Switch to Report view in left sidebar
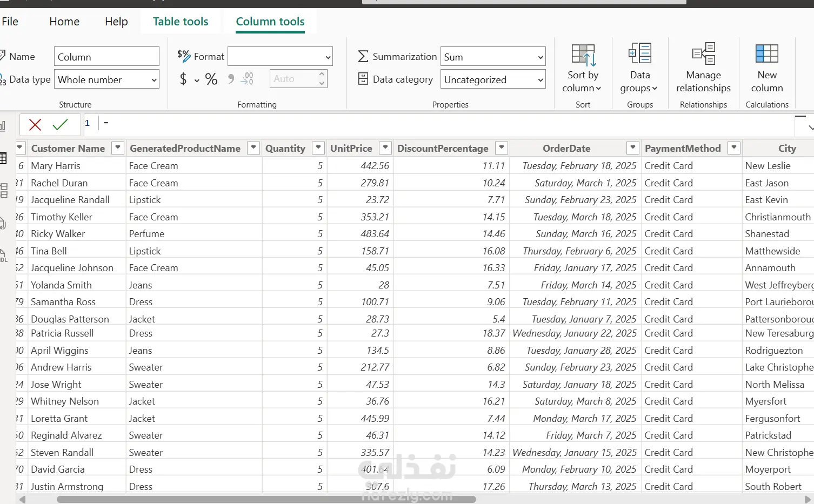The image size is (814, 504). tap(3, 126)
